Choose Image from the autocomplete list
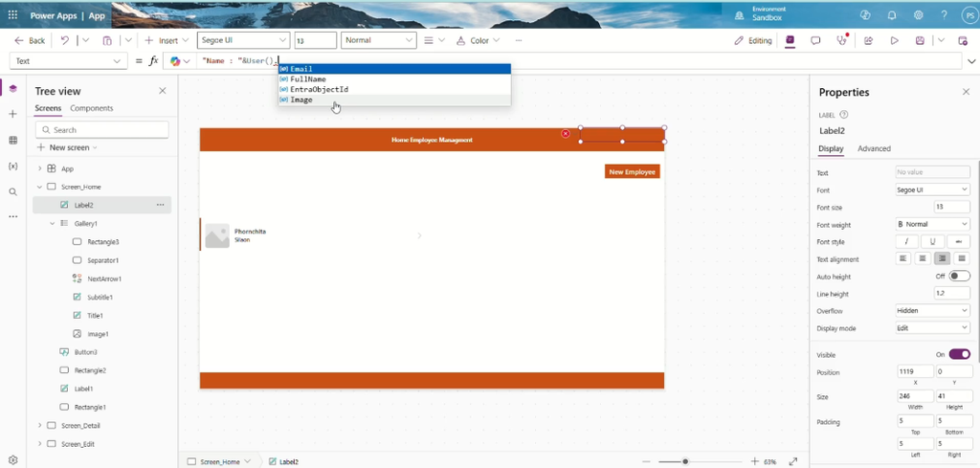Image resolution: width=980 pixels, height=468 pixels. pos(394,100)
